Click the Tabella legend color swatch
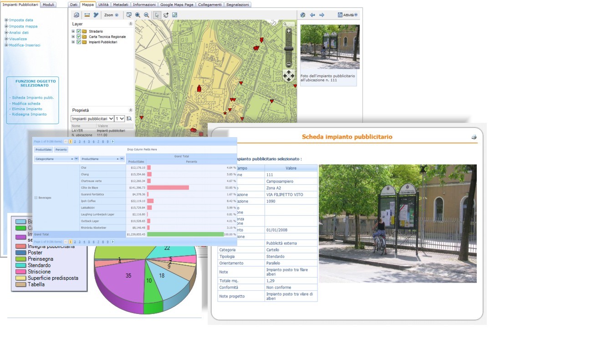The height and width of the screenshot is (364, 592). 20,284
